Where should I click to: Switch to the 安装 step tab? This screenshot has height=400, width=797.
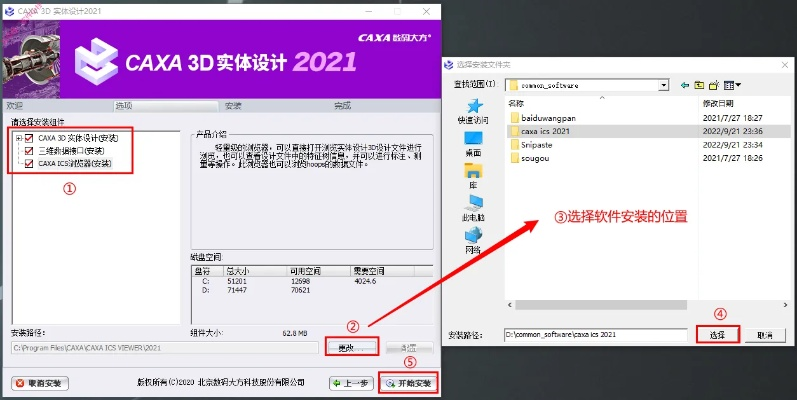[x=233, y=106]
